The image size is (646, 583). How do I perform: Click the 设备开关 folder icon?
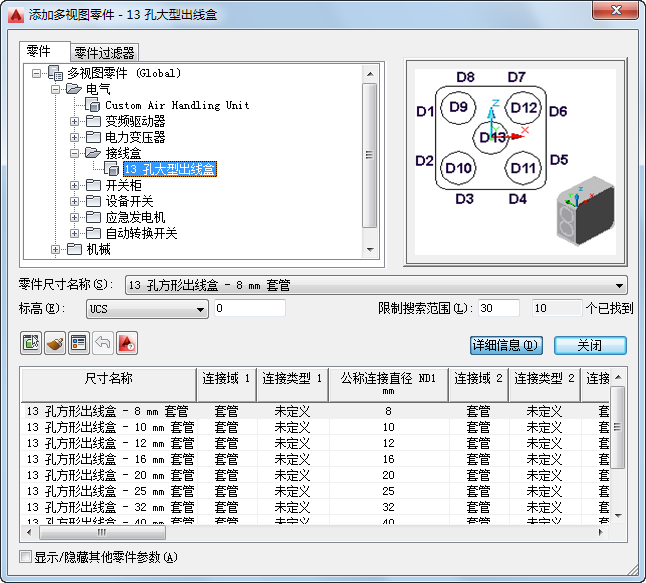click(94, 201)
